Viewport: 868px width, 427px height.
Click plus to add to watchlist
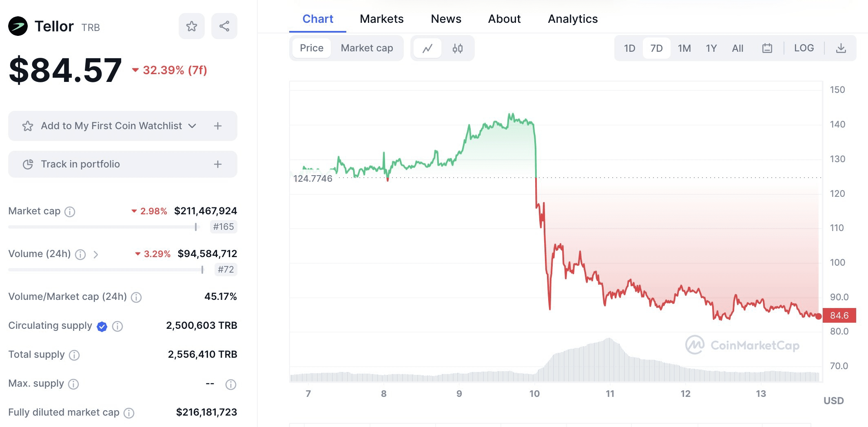click(218, 126)
